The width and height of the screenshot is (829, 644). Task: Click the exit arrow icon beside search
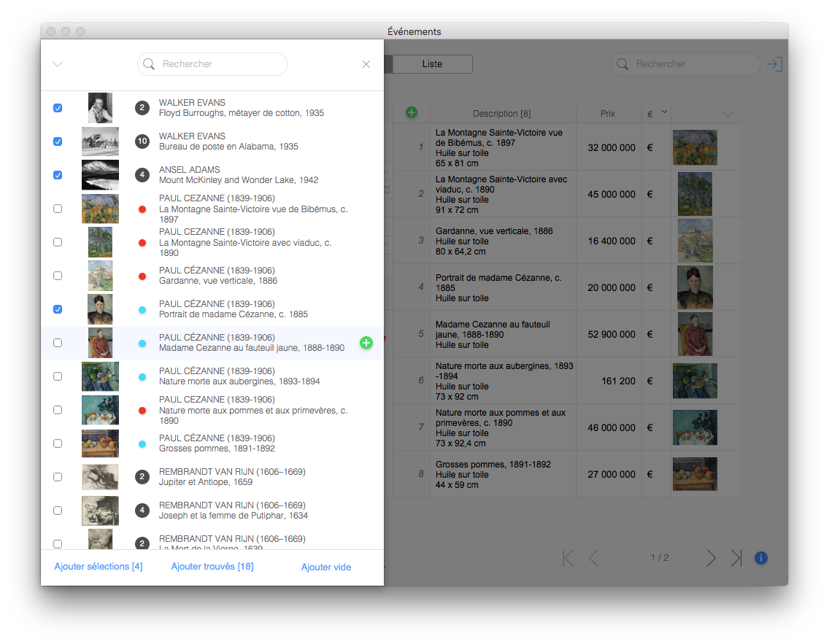point(774,64)
